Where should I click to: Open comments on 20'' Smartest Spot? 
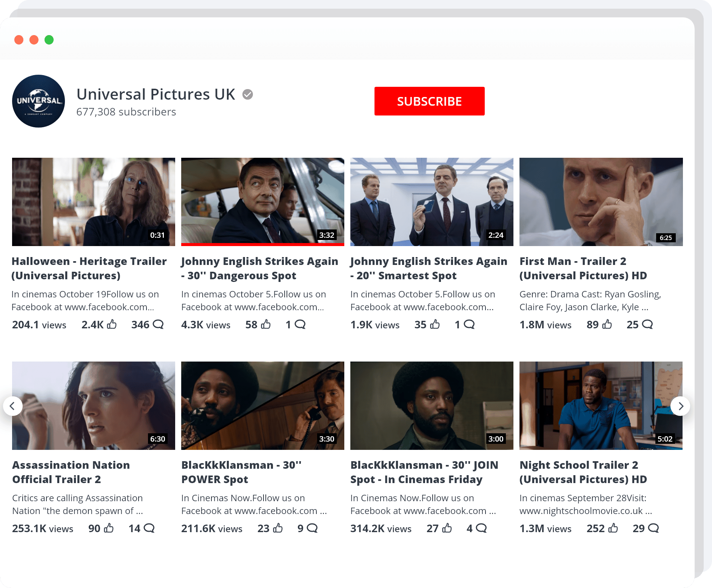pos(469,324)
